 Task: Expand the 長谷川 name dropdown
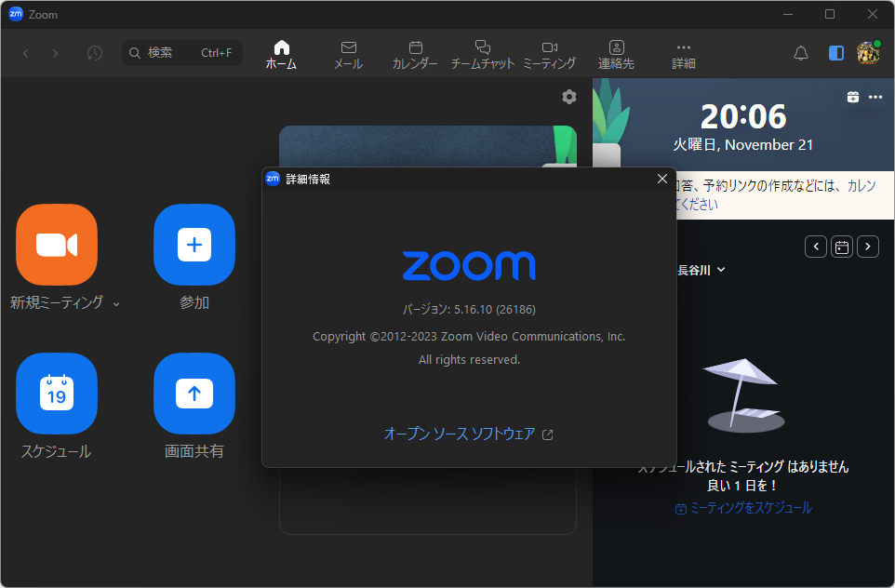(722, 270)
